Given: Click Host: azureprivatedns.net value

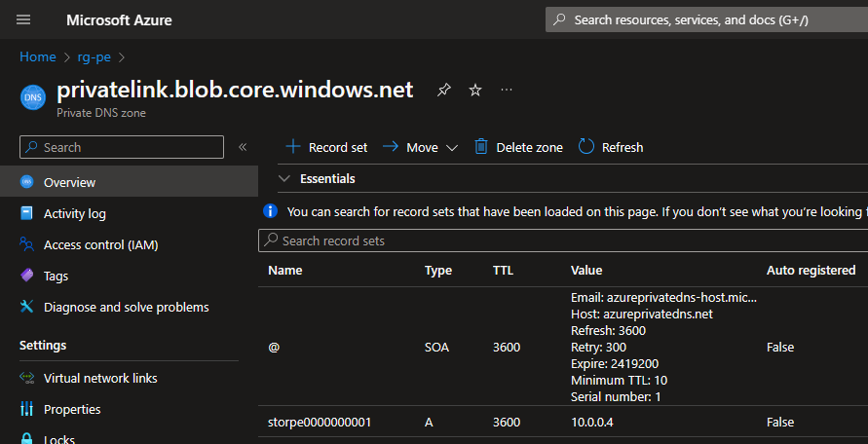Looking at the screenshot, I should pyautogui.click(x=642, y=314).
